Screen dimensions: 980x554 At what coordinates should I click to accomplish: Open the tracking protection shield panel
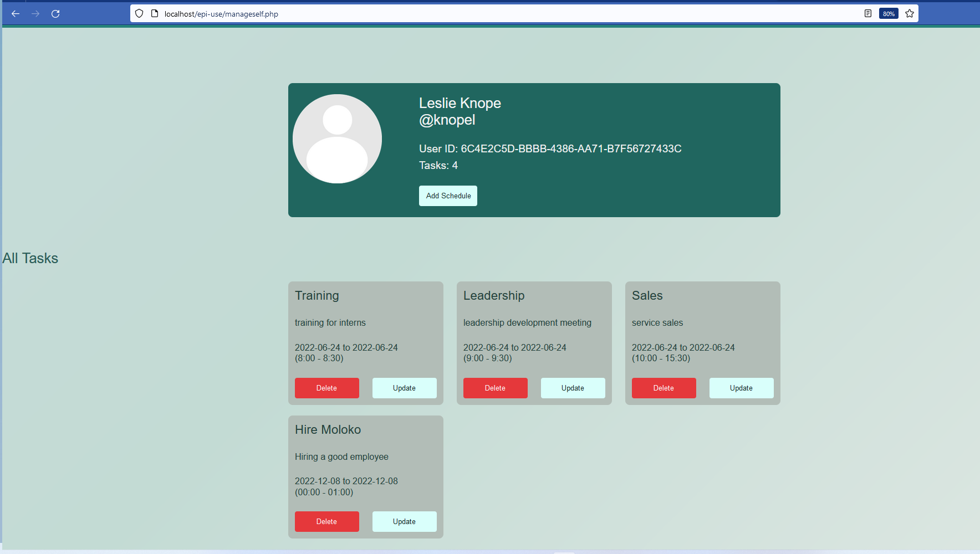coord(139,13)
